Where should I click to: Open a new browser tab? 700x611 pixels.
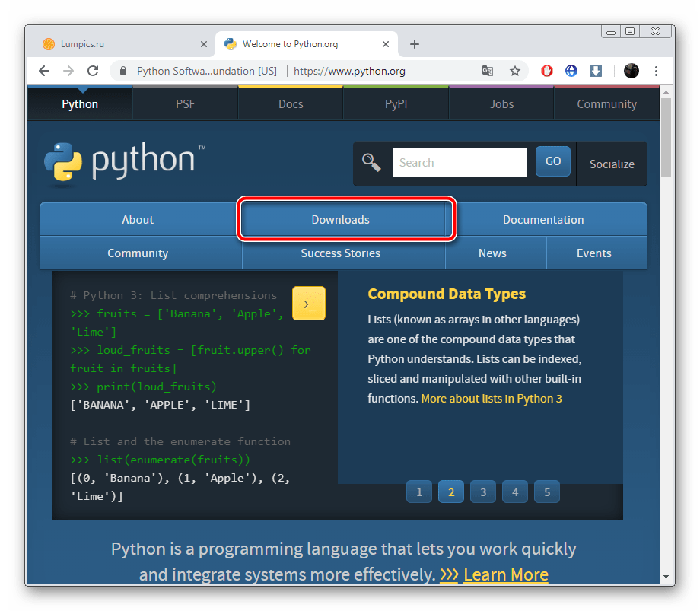coord(415,44)
